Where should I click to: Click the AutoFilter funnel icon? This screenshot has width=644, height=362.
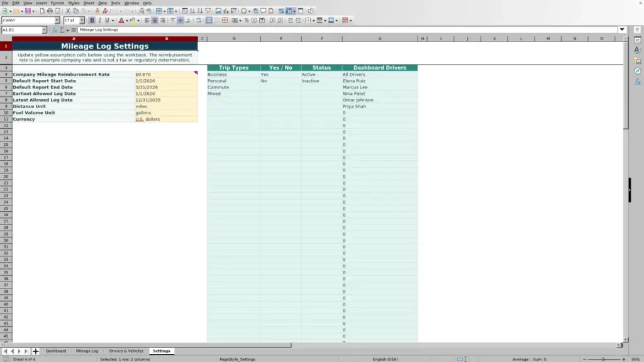pos(208,11)
